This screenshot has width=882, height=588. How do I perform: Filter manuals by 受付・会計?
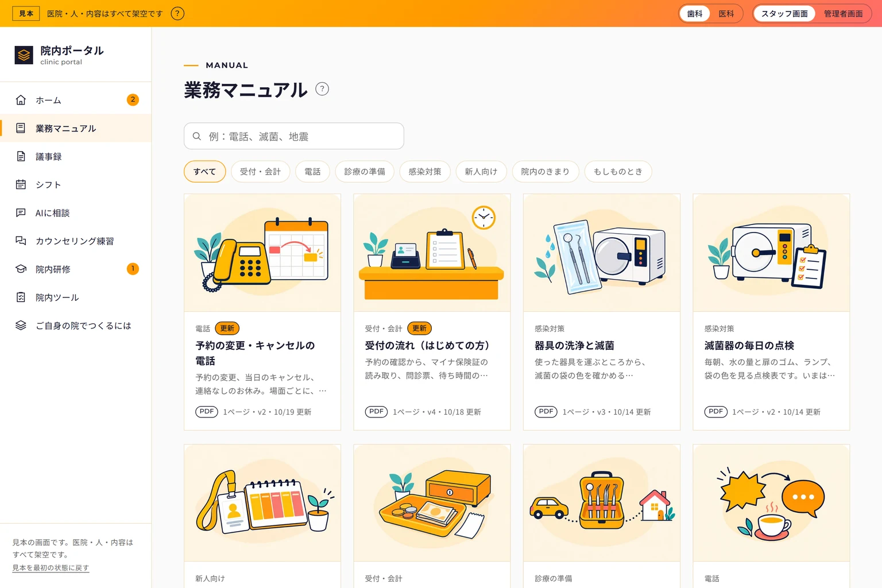pos(260,172)
